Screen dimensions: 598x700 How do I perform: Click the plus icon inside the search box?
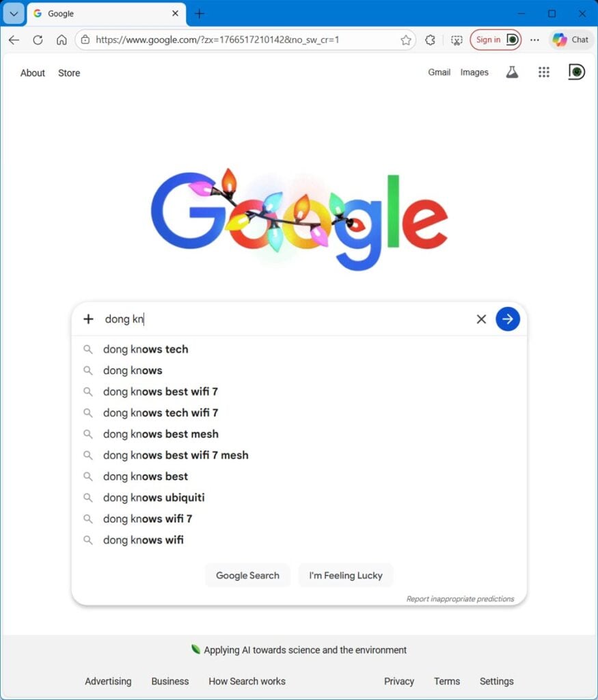[88, 319]
